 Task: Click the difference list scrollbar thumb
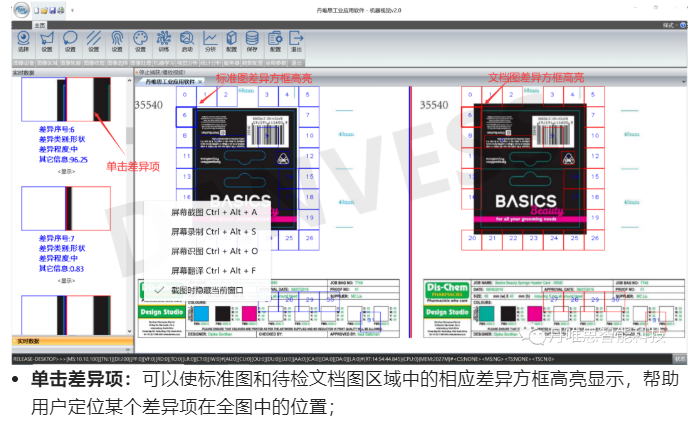coord(129,136)
